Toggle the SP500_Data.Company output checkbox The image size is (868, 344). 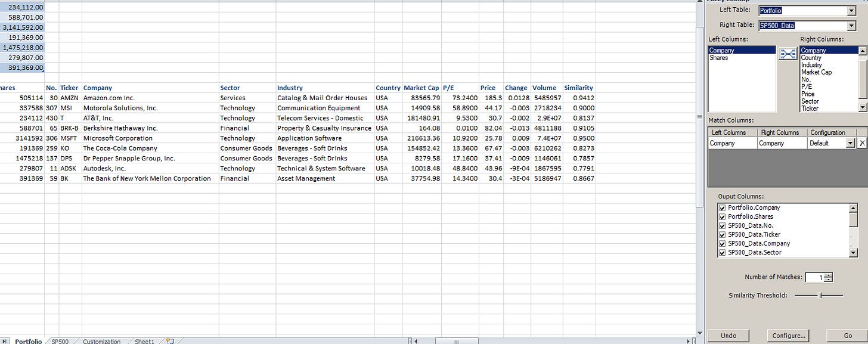coord(723,243)
